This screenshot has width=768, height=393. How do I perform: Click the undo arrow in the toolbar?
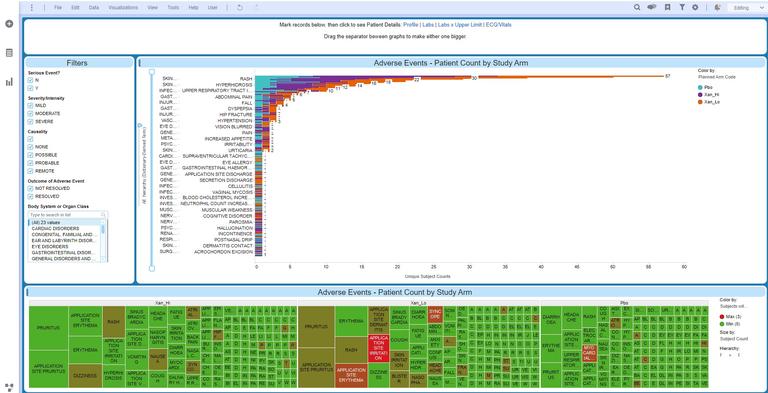point(240,8)
